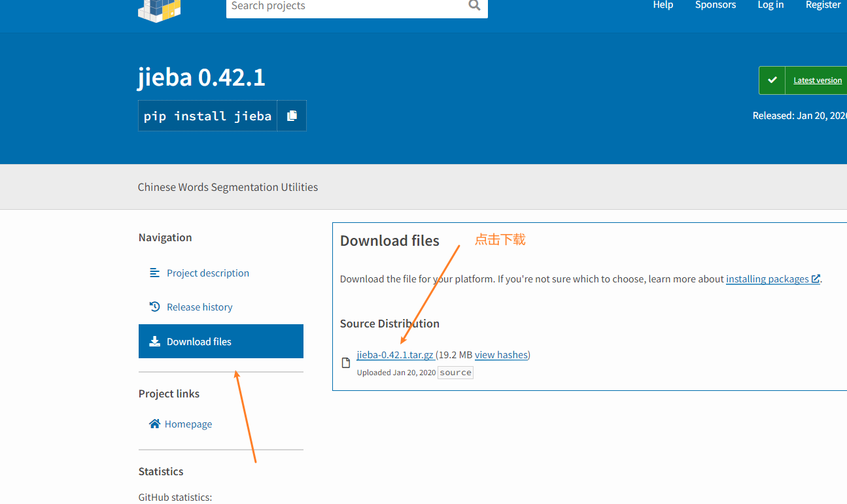This screenshot has height=504, width=847.
Task: Click Chinese Words Segmentation Utilities text
Action: (228, 187)
